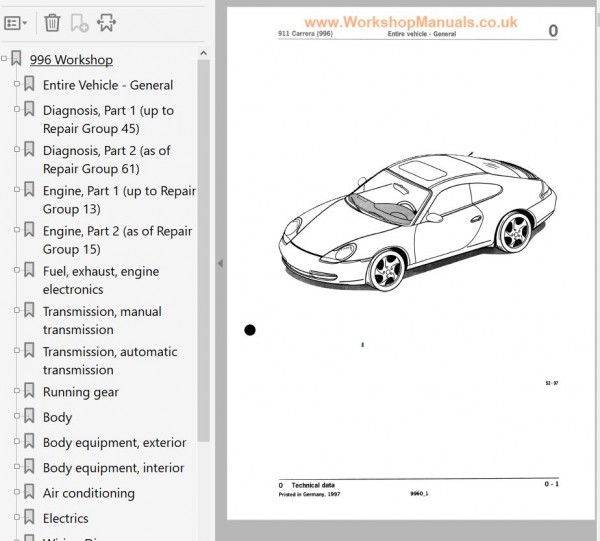Jump to Engine, Part 2 bookmark
The image size is (600, 541).
tap(117, 240)
